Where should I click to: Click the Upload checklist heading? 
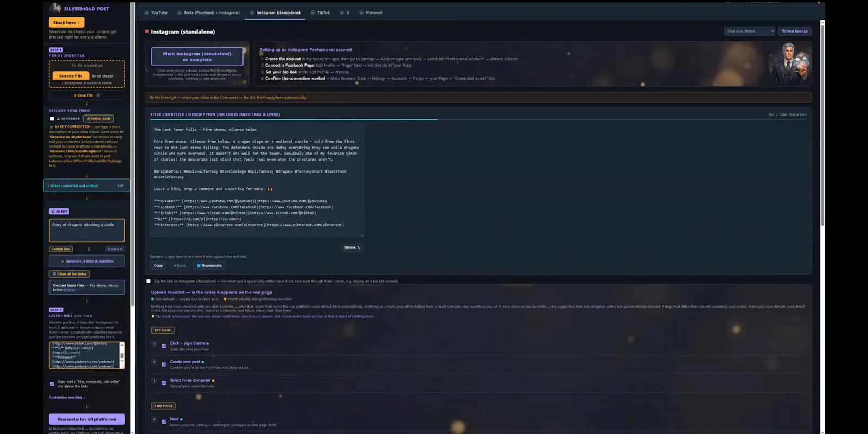(212, 292)
